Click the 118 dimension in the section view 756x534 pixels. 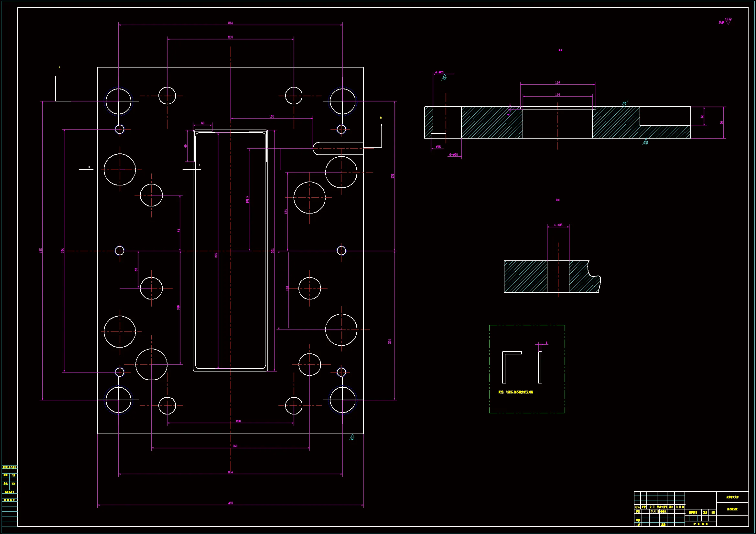557,82
